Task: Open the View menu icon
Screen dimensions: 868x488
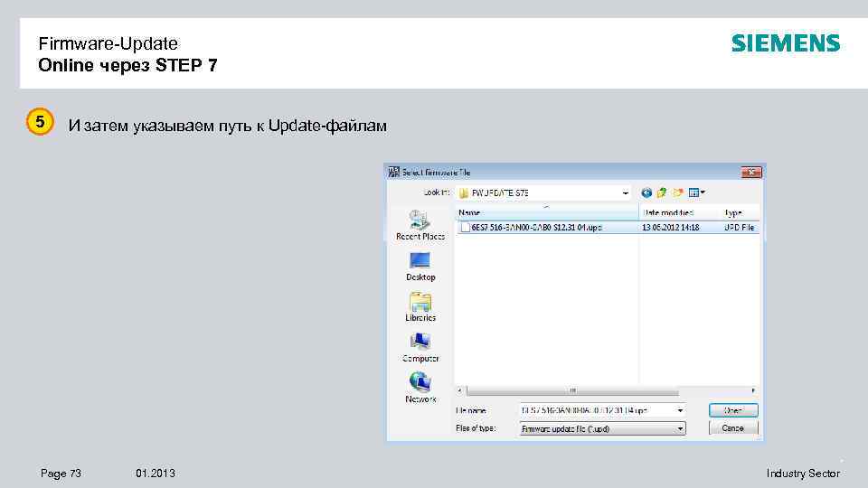Action: (696, 192)
